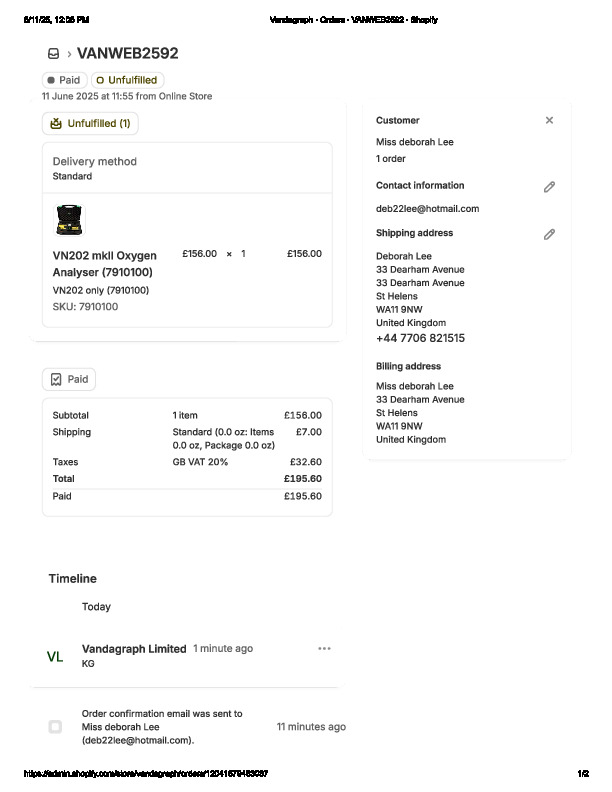
Task: Click the shipping phone number
Action: pyautogui.click(x=420, y=338)
